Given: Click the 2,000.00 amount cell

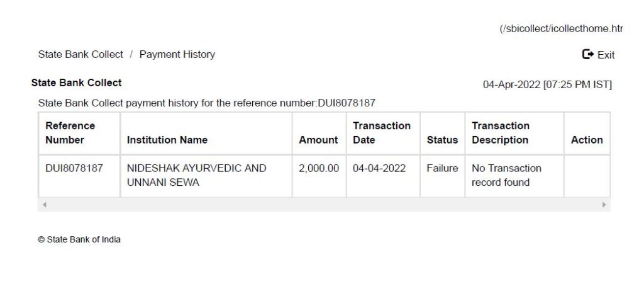Looking at the screenshot, I should pyautogui.click(x=319, y=169).
